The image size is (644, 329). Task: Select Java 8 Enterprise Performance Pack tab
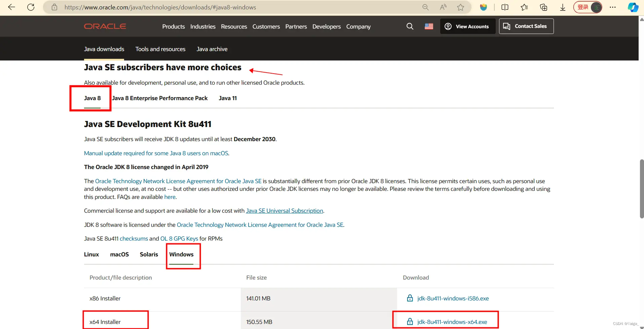(x=160, y=98)
